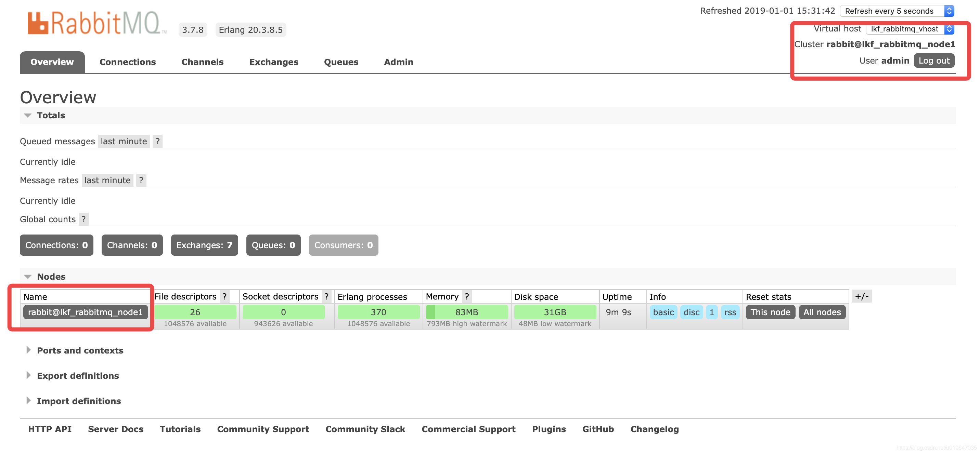Viewport: 980px width, 454px height.
Task: Open the Community Support link
Action: (263, 429)
